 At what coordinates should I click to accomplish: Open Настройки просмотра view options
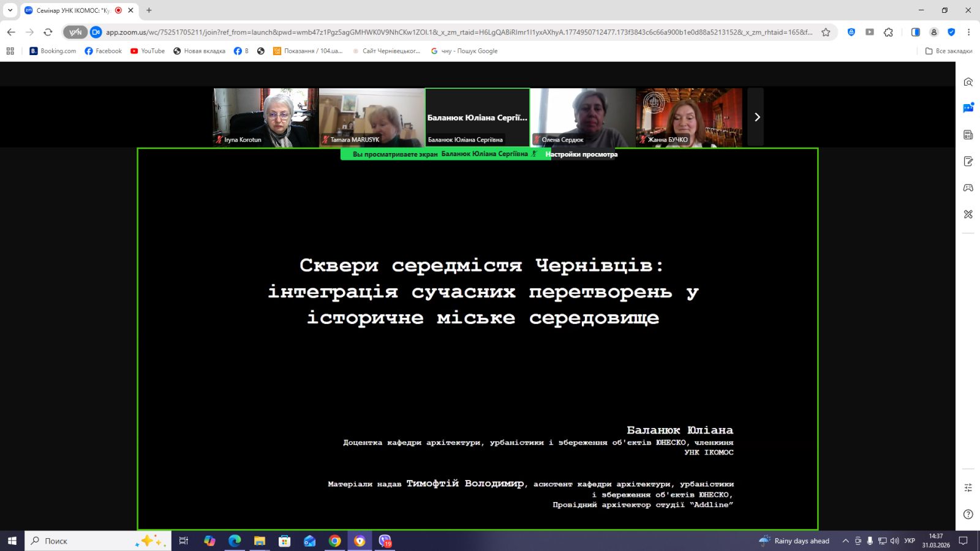click(581, 154)
